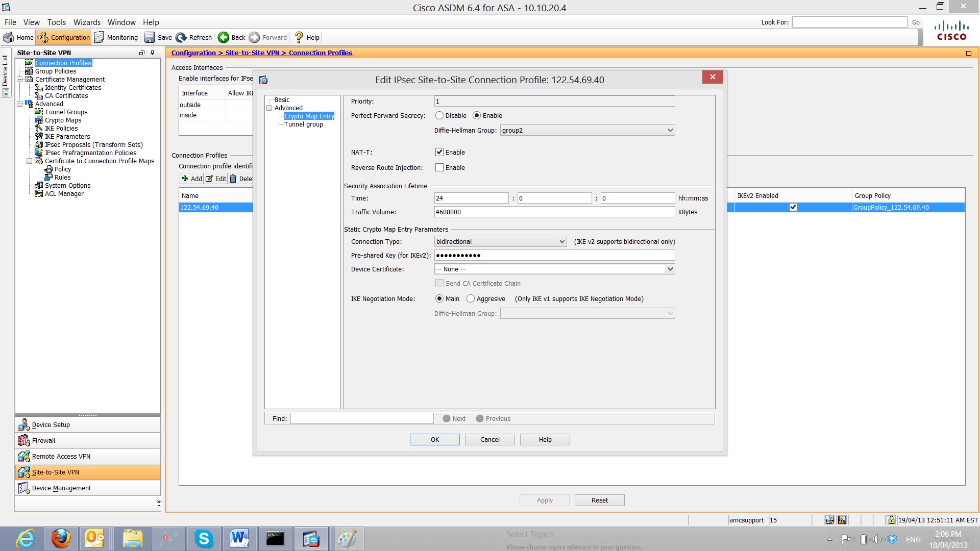Toggle IKEv2 Enabled checkbox for 122.54.69.40
Viewport: 980px width, 551px height.
point(793,207)
